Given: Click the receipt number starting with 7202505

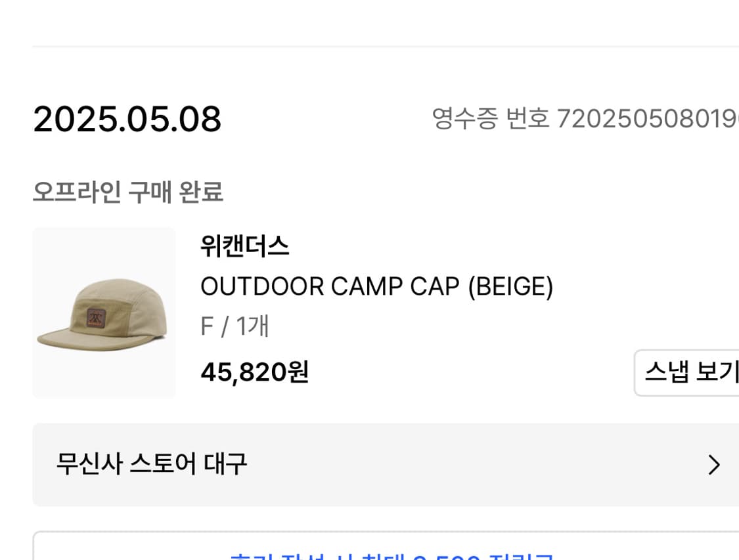Looking at the screenshot, I should tap(647, 119).
